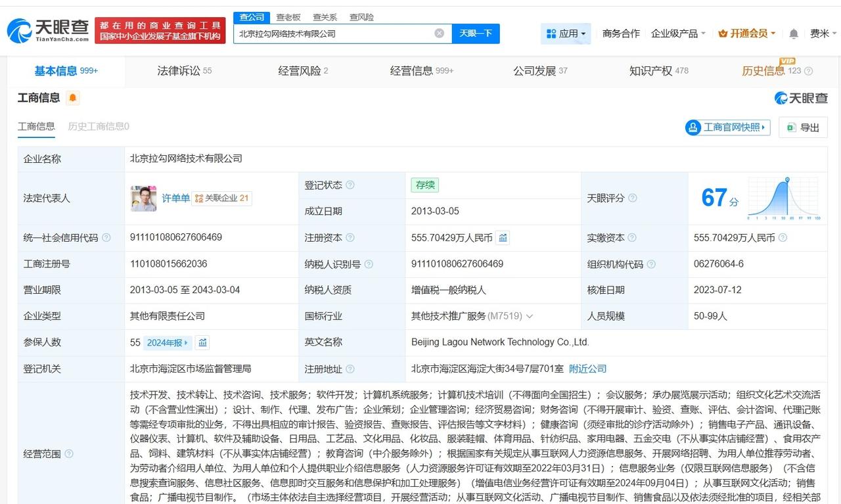
Task: Click the approval date 2023-07-12
Action: click(x=717, y=290)
